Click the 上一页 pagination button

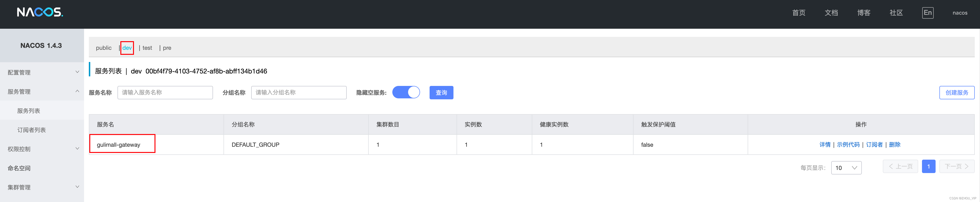point(900,166)
